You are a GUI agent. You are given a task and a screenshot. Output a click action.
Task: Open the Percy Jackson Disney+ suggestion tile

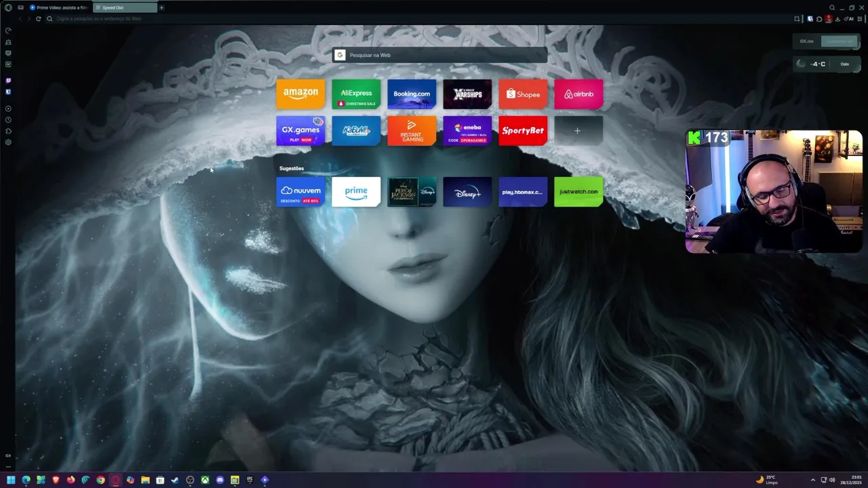tap(412, 192)
